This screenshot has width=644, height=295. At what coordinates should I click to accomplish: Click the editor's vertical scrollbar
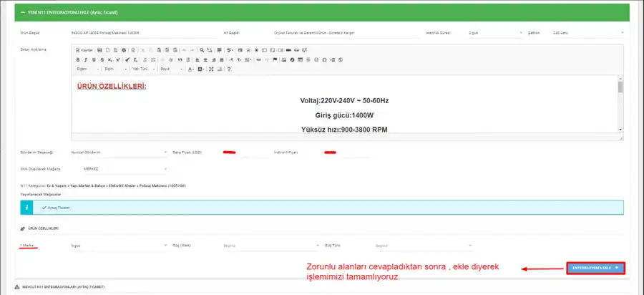[620, 104]
